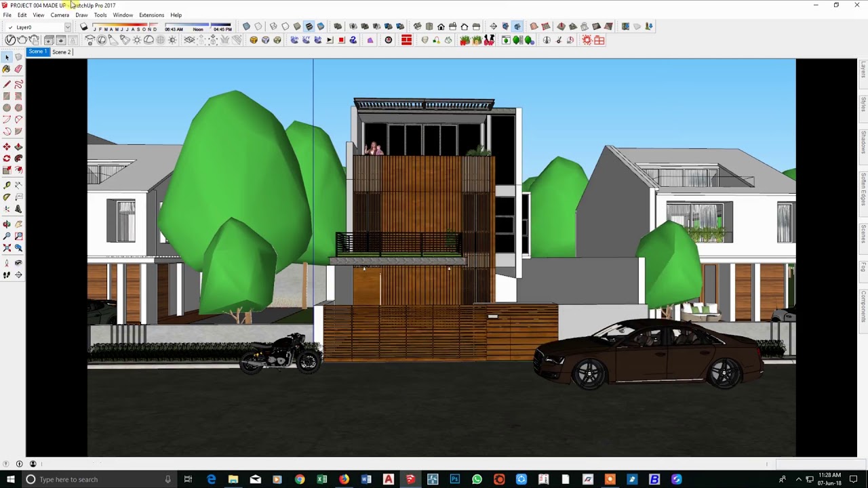This screenshot has width=868, height=488.
Task: Select the Offset tool
Action: coord(18,170)
